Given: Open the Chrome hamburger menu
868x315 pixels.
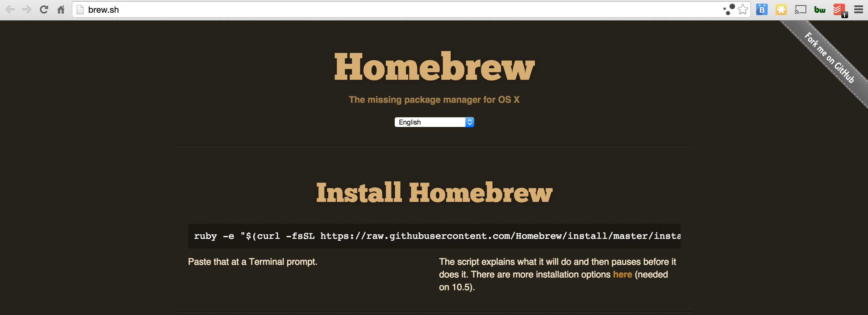Looking at the screenshot, I should pos(859,9).
